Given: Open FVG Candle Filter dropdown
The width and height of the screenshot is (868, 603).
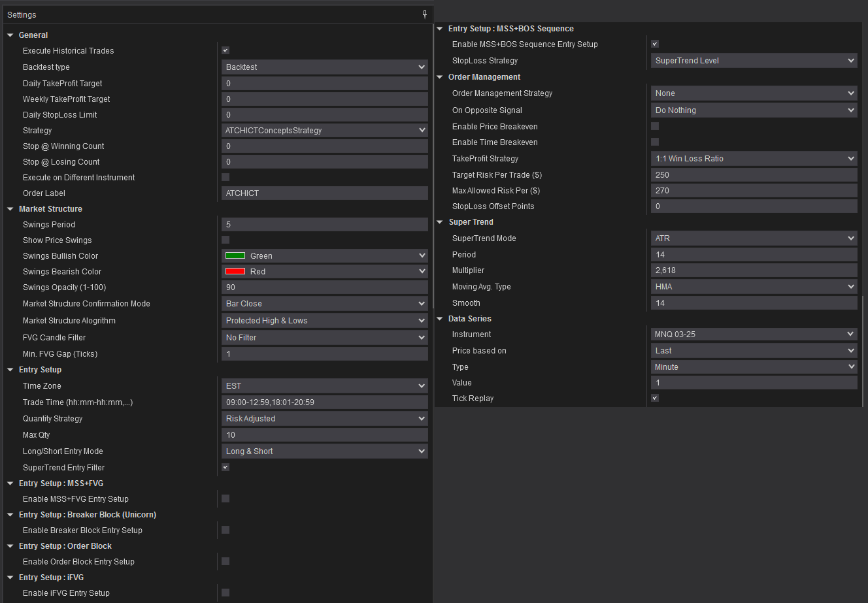Looking at the screenshot, I should point(325,338).
